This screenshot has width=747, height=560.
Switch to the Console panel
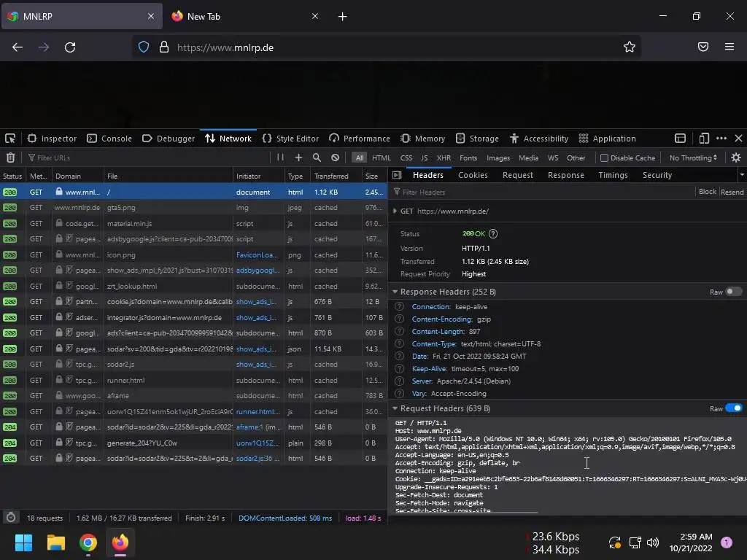[x=109, y=139]
